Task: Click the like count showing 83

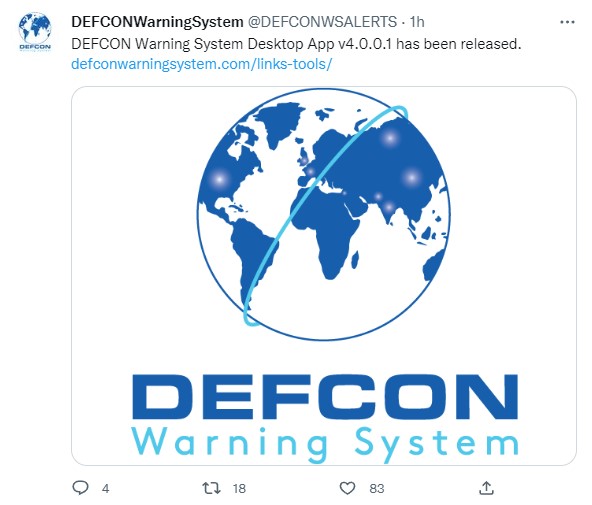Action: click(377, 489)
